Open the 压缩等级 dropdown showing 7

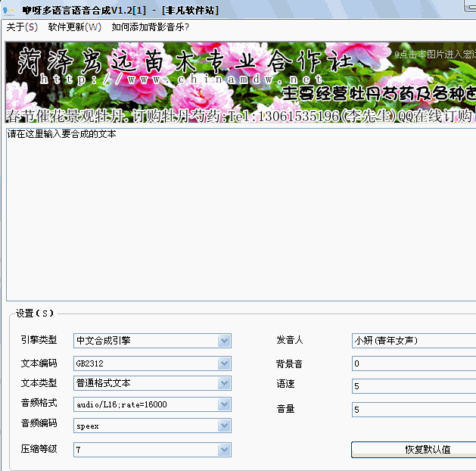click(224, 450)
